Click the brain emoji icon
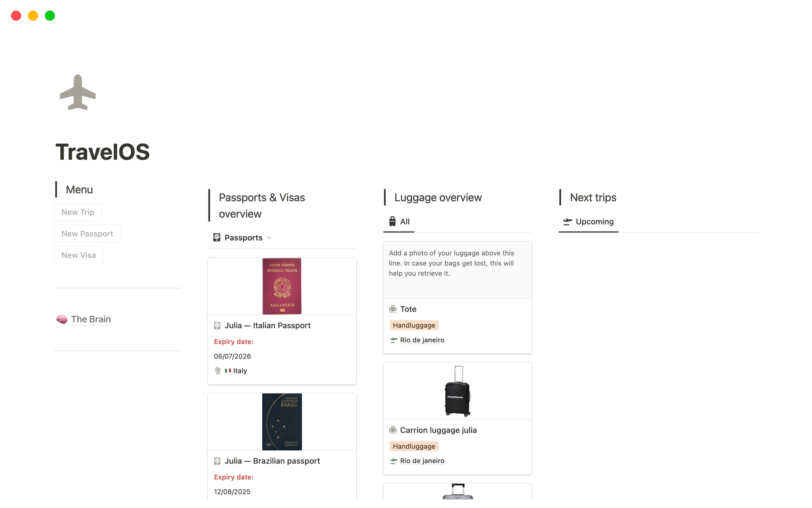This screenshot has height=508, width=812. [62, 319]
